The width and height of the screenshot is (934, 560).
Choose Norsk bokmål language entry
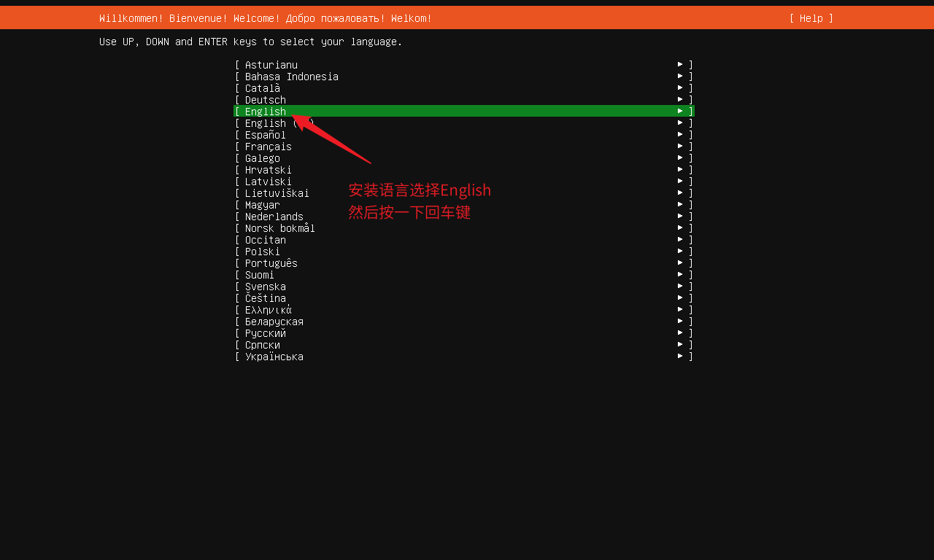tap(279, 228)
